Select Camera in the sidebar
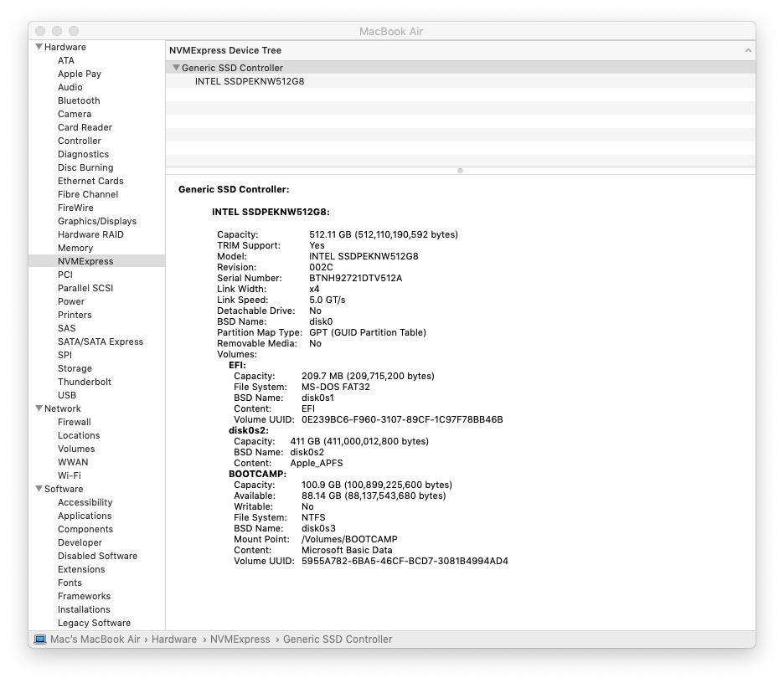 click(x=75, y=114)
